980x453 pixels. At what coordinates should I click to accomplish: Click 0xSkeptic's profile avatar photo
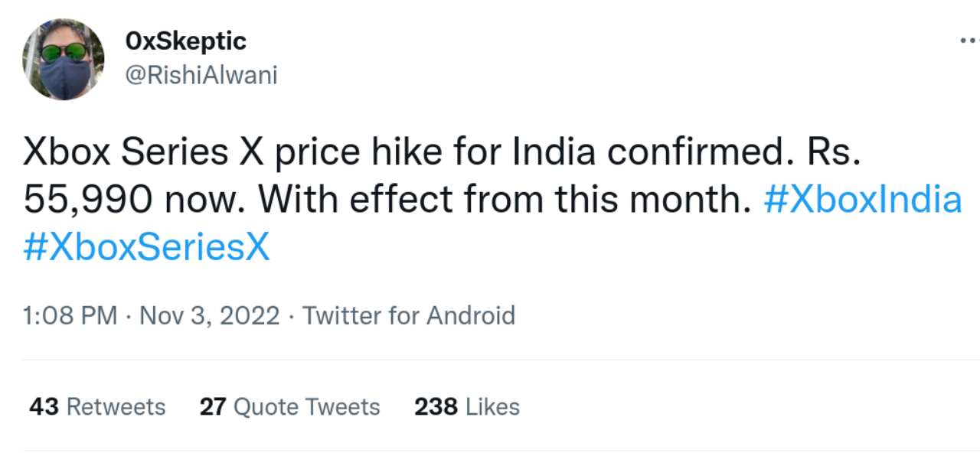63,59
